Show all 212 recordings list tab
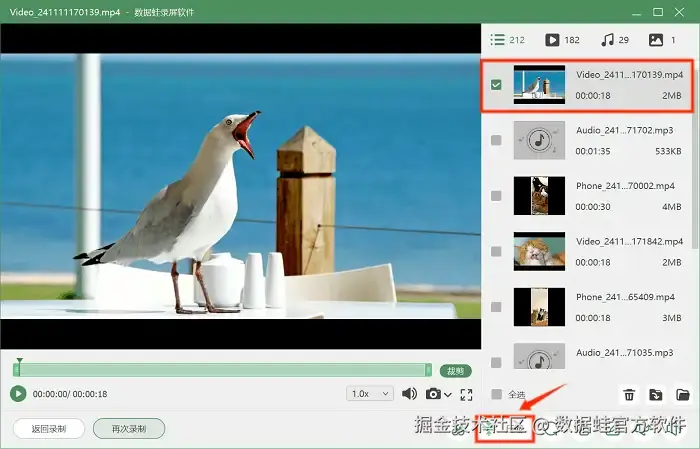This screenshot has width=700, height=449. pyautogui.click(x=507, y=40)
